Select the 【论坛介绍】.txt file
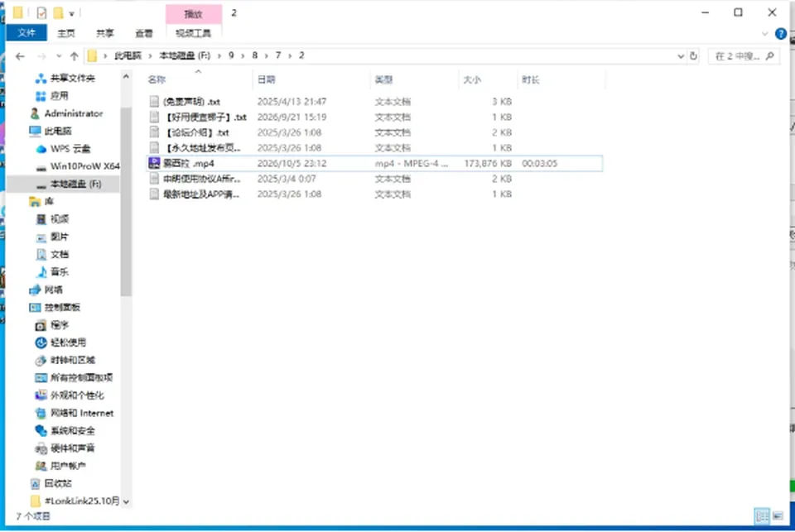 pos(197,132)
